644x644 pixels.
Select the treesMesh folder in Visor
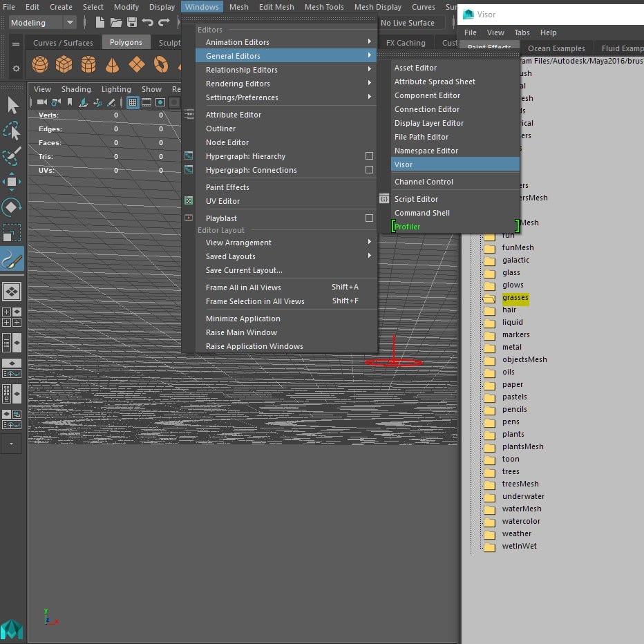tap(520, 484)
